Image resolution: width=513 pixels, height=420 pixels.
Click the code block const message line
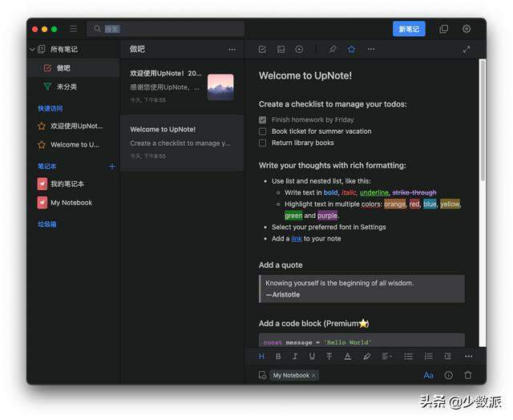317,342
